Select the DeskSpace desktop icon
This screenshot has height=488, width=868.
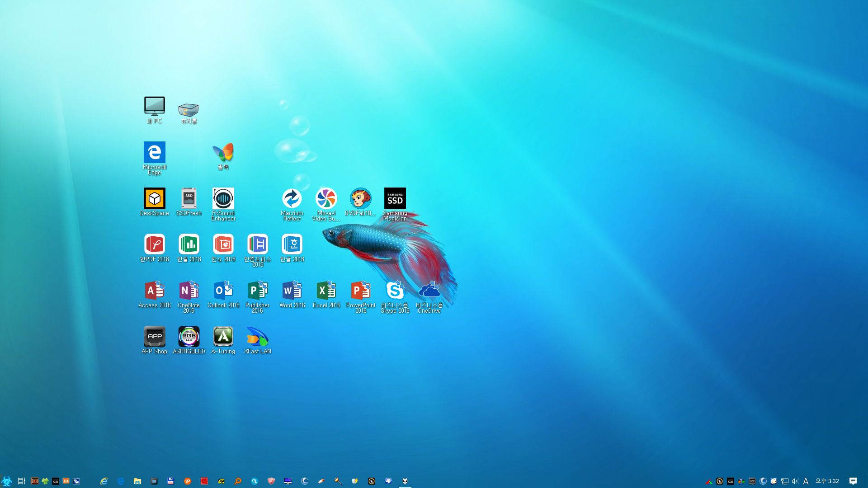(154, 202)
